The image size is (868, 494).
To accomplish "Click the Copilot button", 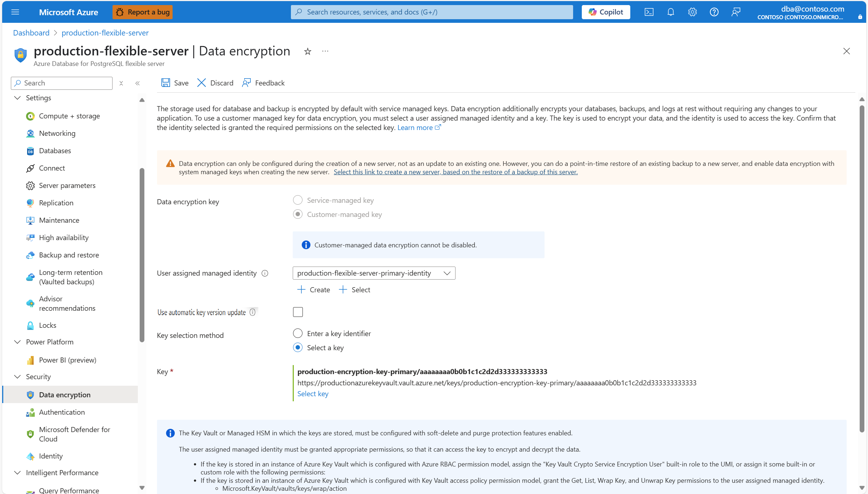I will [x=606, y=12].
